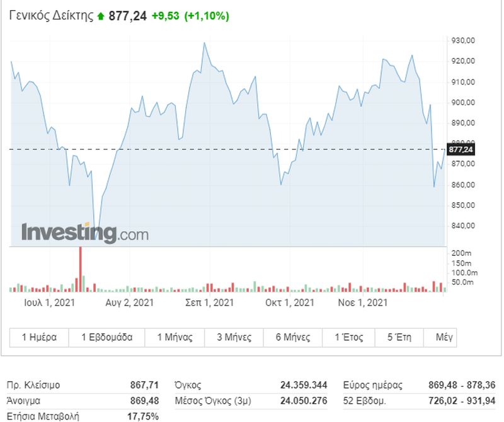Click the 24.050.276 average volume value
Viewport: 504px width, 422px height.
(304, 401)
